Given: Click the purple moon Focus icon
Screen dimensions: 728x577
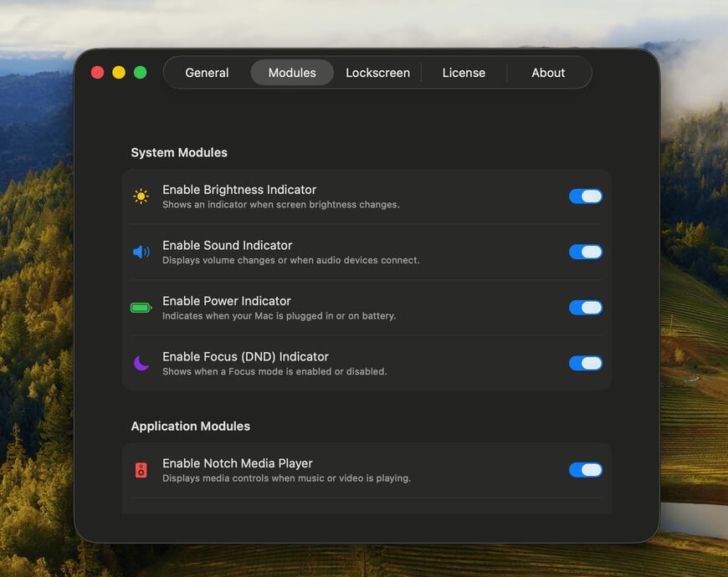Looking at the screenshot, I should [x=141, y=363].
